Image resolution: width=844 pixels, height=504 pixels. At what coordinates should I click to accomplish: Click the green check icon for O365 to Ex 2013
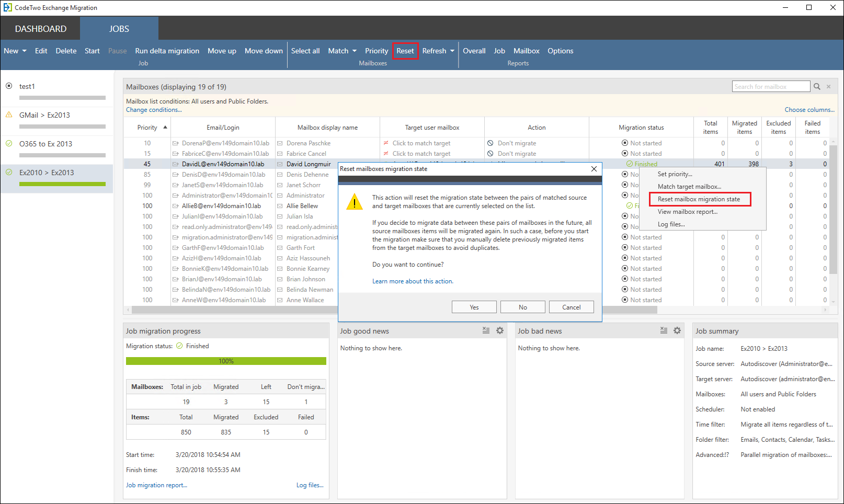tap(9, 143)
